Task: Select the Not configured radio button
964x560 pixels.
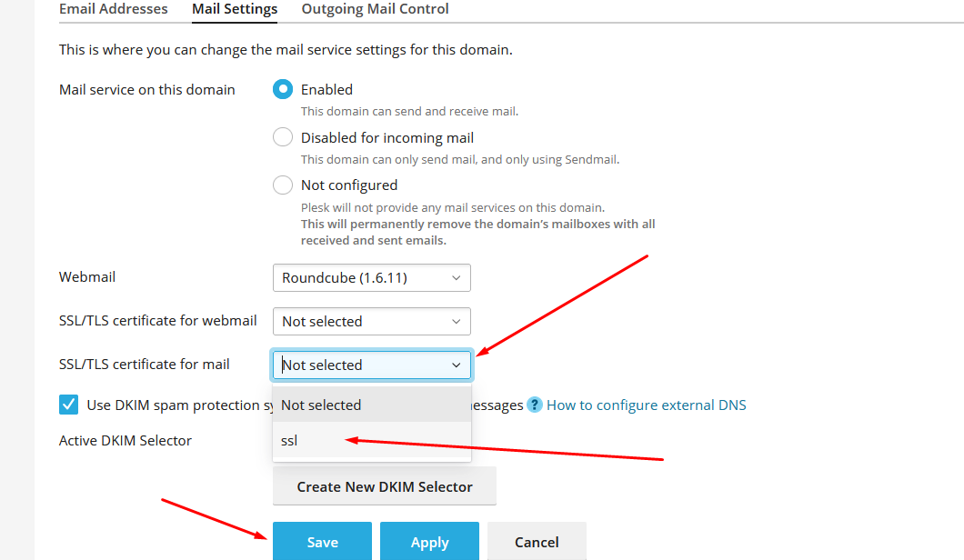Action: (x=283, y=185)
